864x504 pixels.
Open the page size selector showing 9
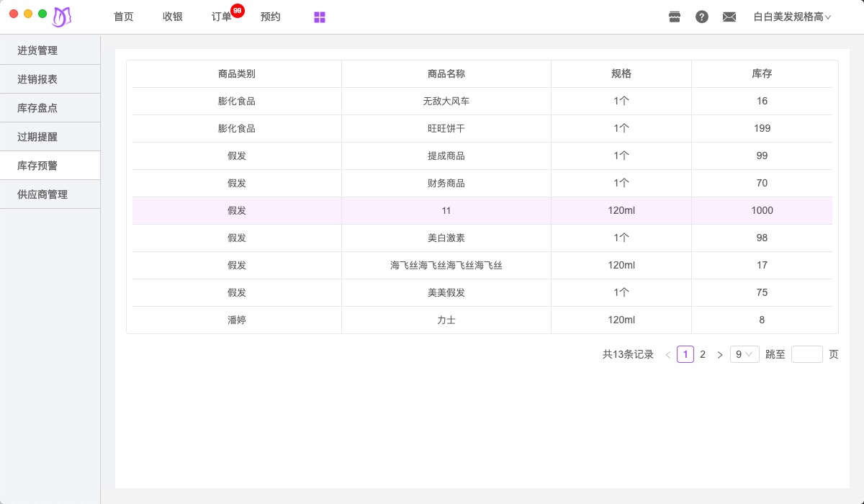click(744, 354)
